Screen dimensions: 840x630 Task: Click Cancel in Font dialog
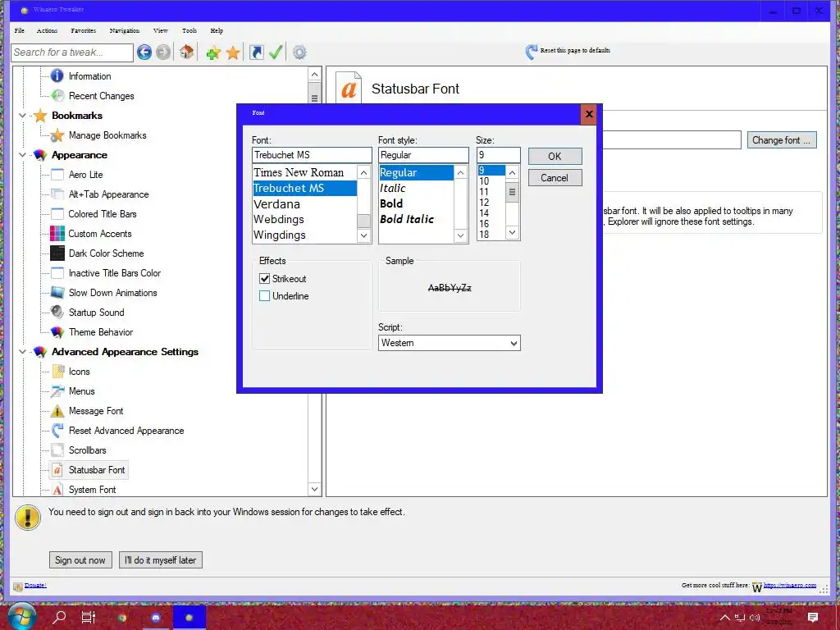coord(555,178)
